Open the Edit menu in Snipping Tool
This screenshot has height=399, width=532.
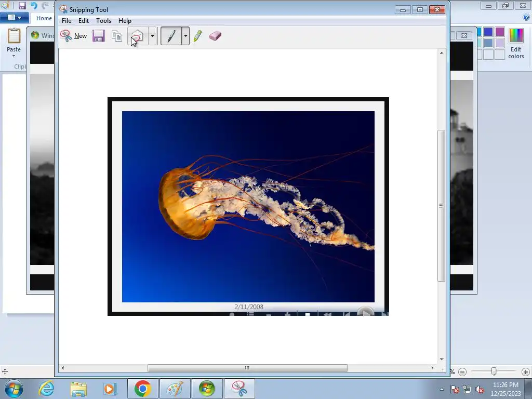click(x=84, y=21)
